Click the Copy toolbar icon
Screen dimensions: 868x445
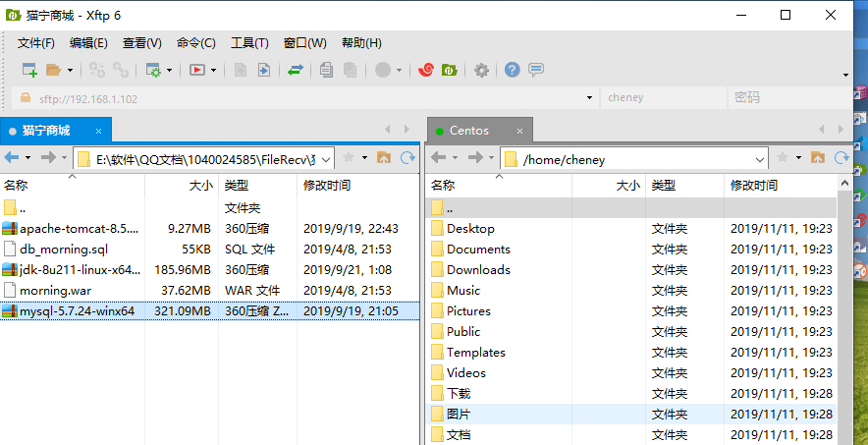(x=327, y=70)
